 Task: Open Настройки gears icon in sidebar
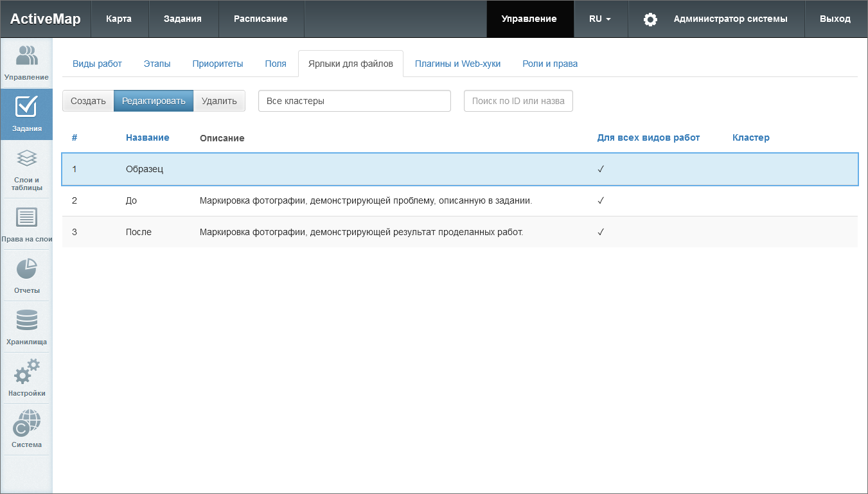click(26, 373)
